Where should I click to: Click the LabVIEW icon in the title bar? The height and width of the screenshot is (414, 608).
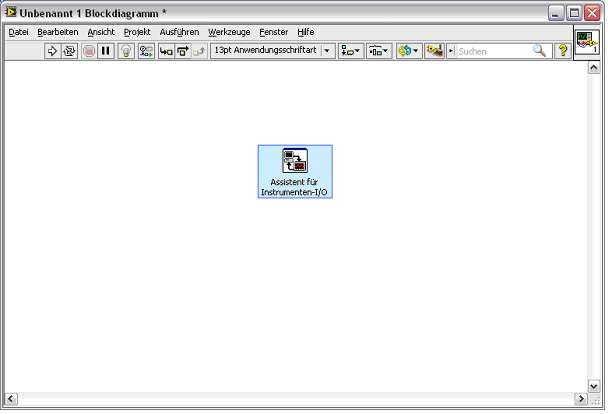click(10, 12)
